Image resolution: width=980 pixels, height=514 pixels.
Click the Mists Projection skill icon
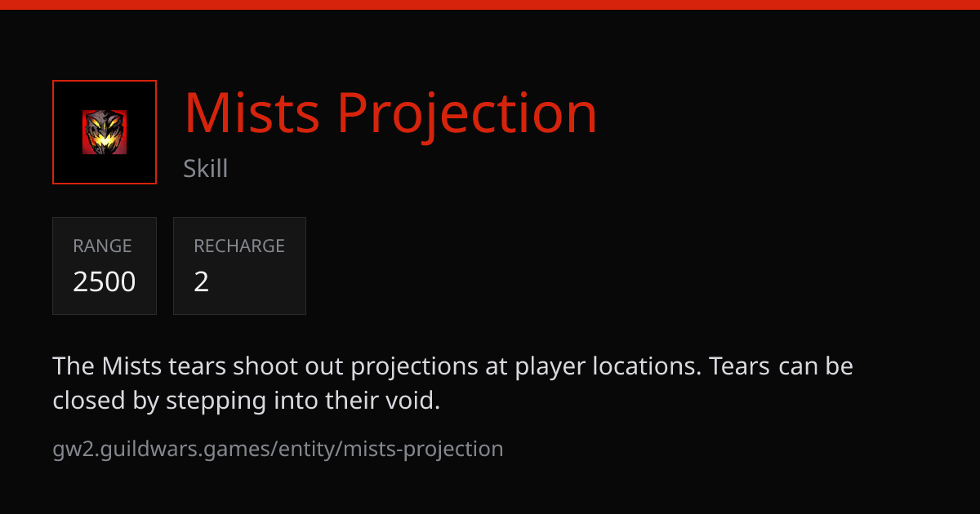105,132
